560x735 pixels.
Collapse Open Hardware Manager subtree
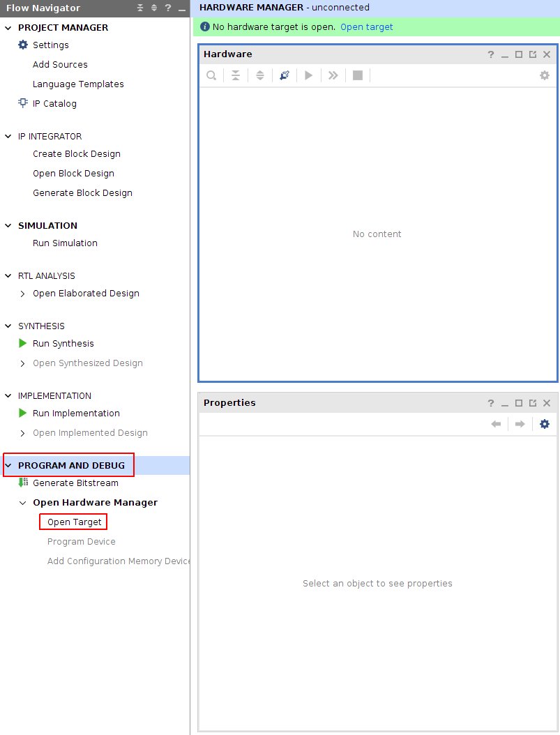tap(22, 503)
